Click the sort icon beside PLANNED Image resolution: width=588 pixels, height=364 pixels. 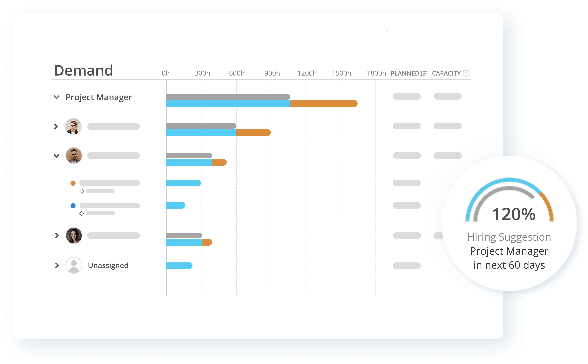coord(424,73)
